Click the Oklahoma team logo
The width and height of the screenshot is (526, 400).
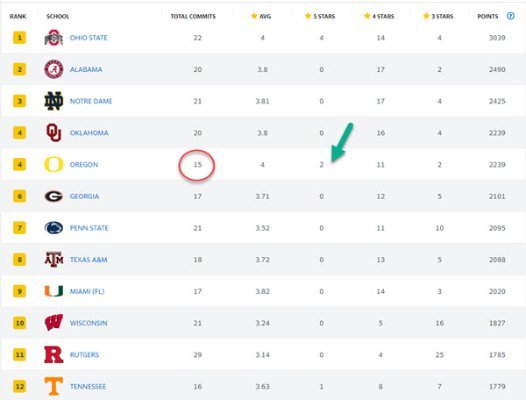pos(54,133)
